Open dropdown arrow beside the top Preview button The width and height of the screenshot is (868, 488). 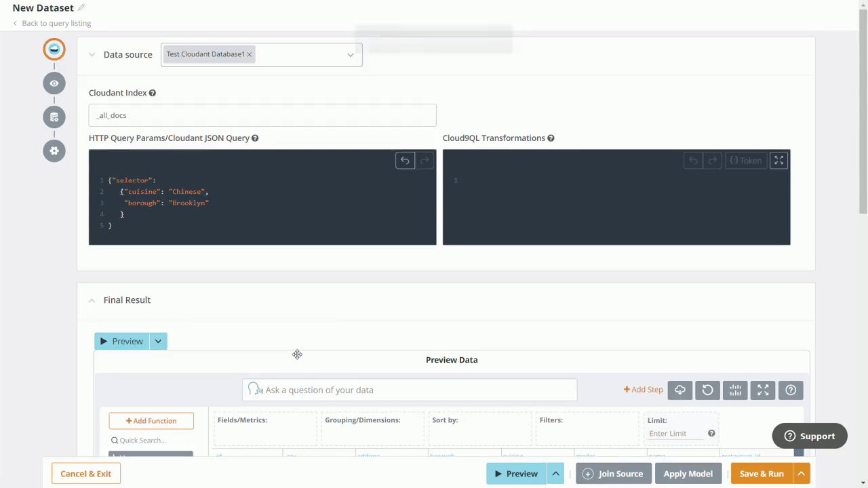click(x=158, y=341)
